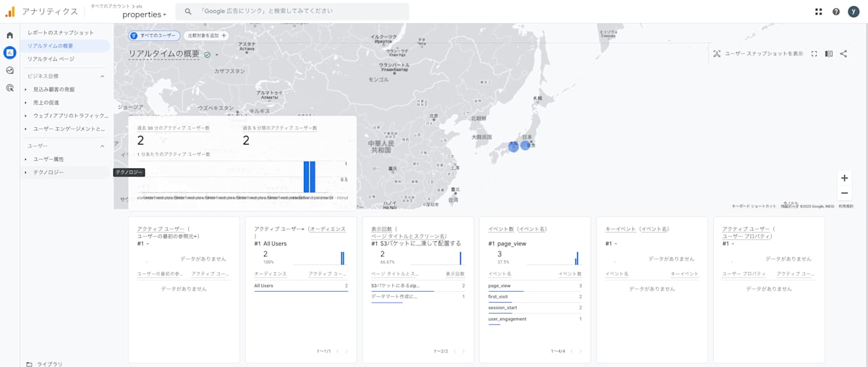Click the データマート作成に row
Image resolution: width=868 pixels, height=367 pixels.
pos(418,297)
